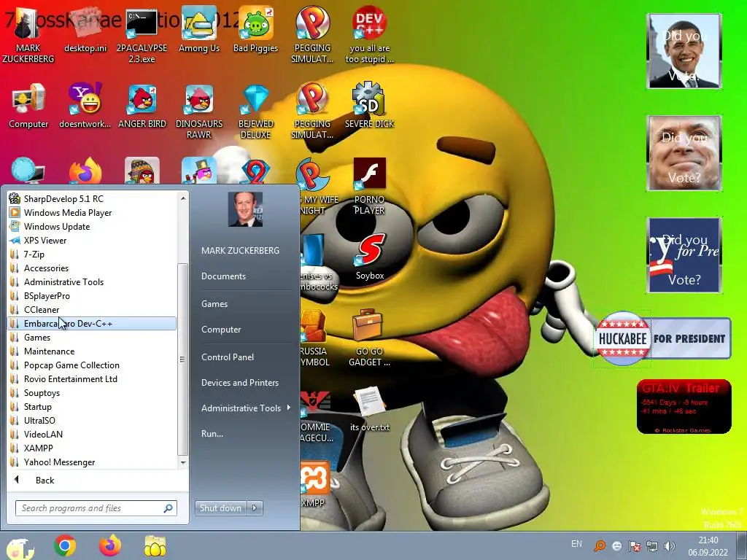
Task: Launch Google Chrome from the taskbar
Action: click(x=65, y=545)
